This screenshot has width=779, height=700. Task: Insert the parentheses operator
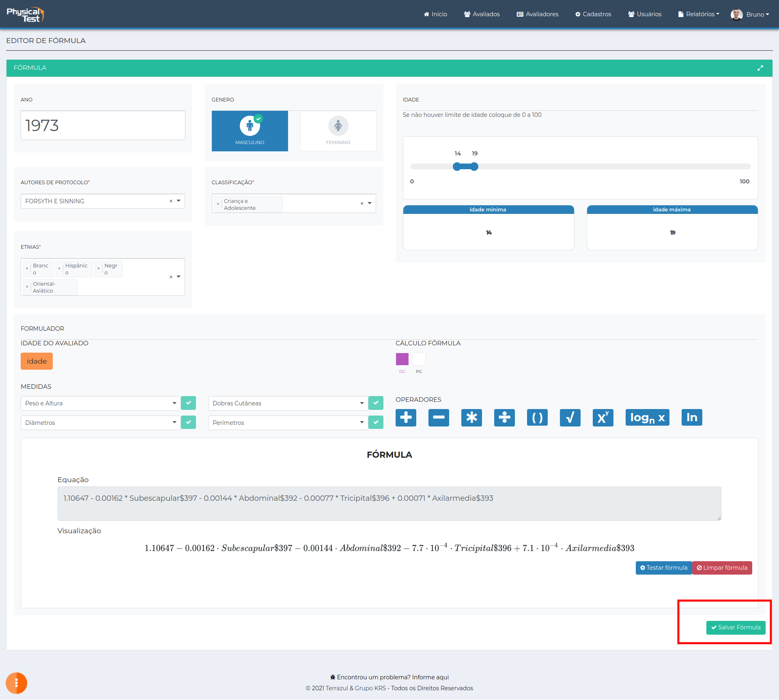[x=537, y=418]
